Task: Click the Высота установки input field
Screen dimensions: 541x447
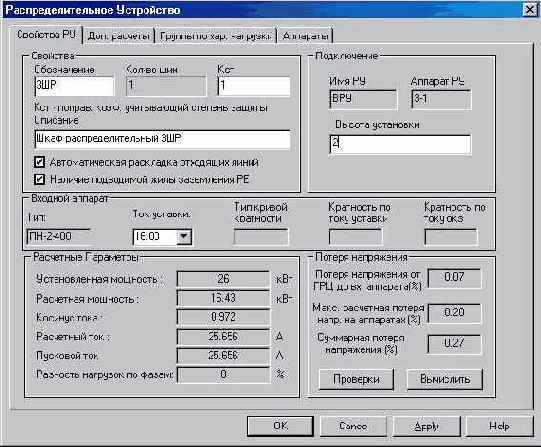Action: [400, 144]
